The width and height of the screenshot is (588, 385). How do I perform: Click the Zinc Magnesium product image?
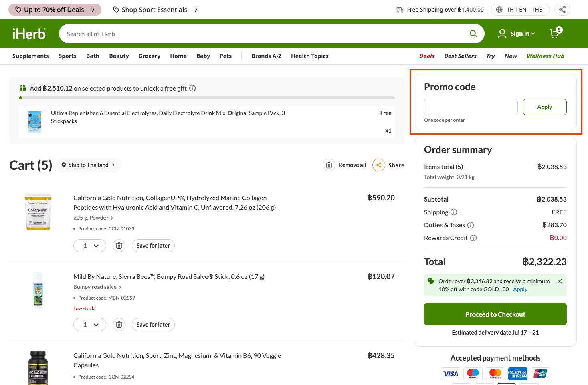coord(38,368)
